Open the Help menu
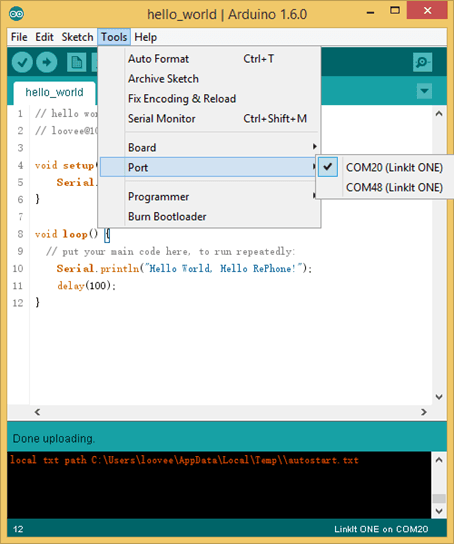Screen dimensions: 454x544 coord(146,37)
